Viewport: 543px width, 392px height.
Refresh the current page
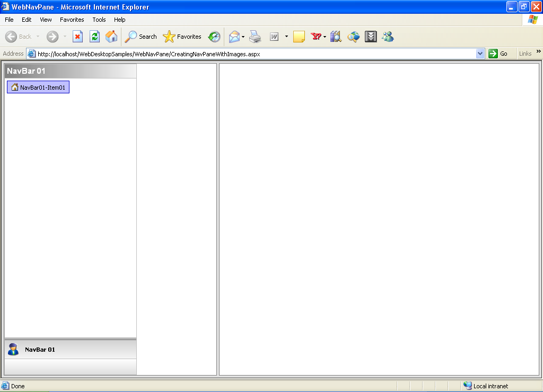[x=94, y=37]
